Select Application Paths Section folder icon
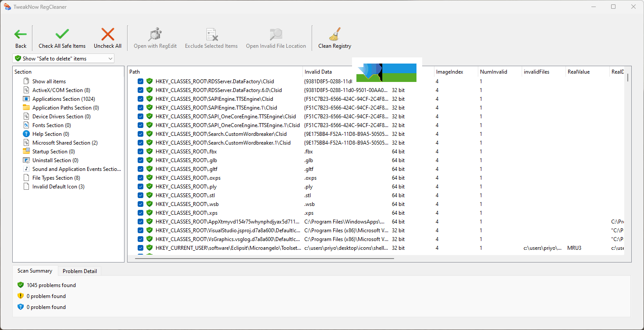 tap(26, 107)
